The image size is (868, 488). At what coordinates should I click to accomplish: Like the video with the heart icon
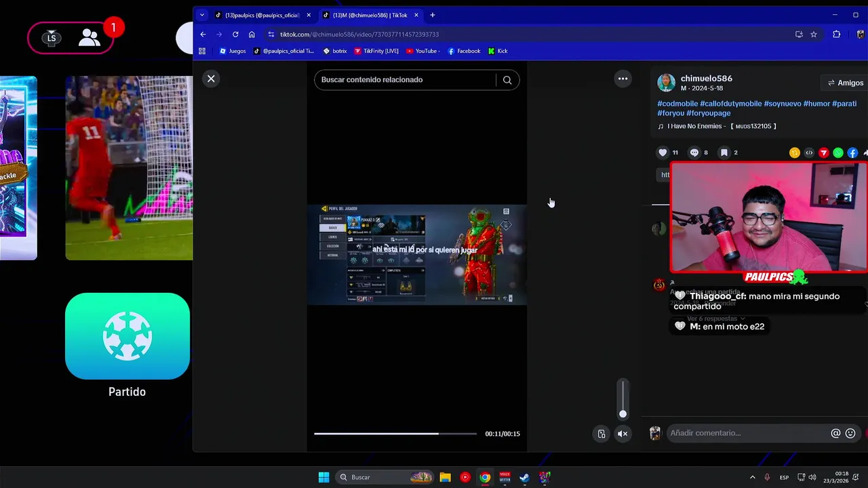tap(663, 152)
